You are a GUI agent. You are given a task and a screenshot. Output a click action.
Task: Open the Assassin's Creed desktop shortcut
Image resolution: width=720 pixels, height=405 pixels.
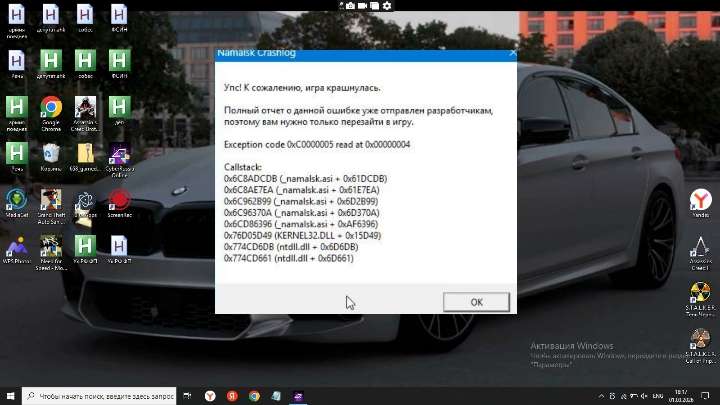tap(85, 108)
